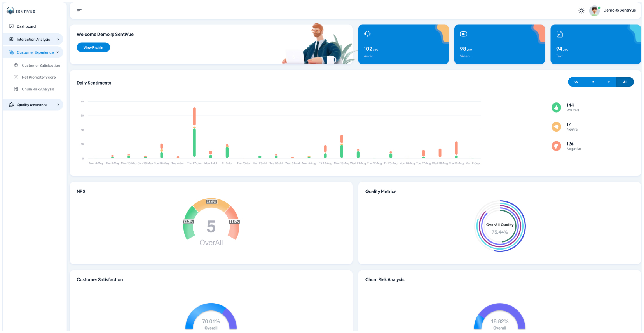Open Demo @ SentiVue account name
Viewport: 644px width, 333px height.
tap(620, 10)
